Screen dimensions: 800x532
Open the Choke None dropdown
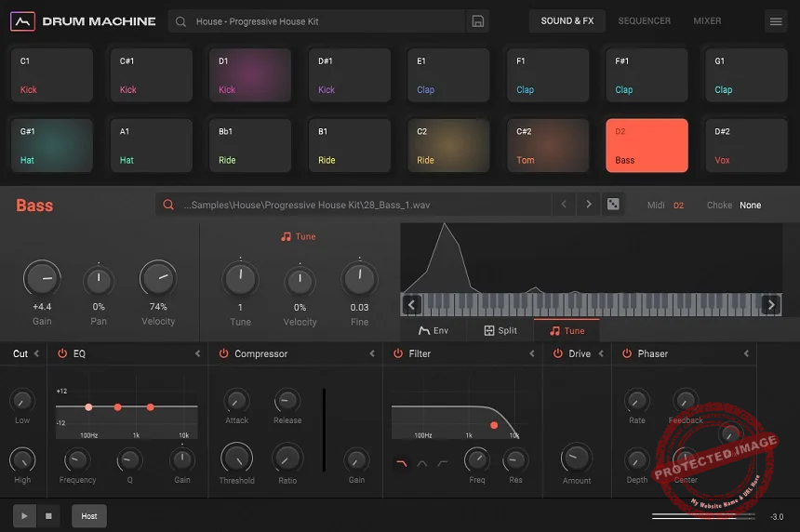[750, 205]
